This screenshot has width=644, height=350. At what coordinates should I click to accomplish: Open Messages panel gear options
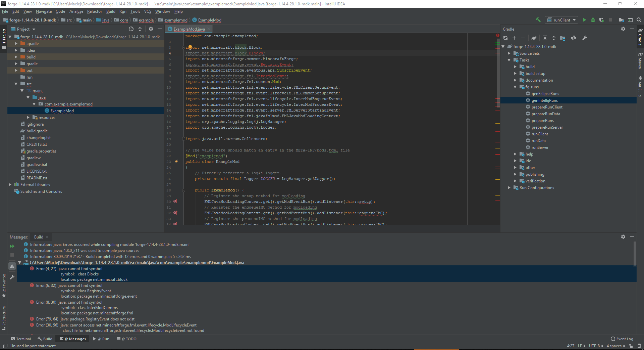tap(623, 237)
